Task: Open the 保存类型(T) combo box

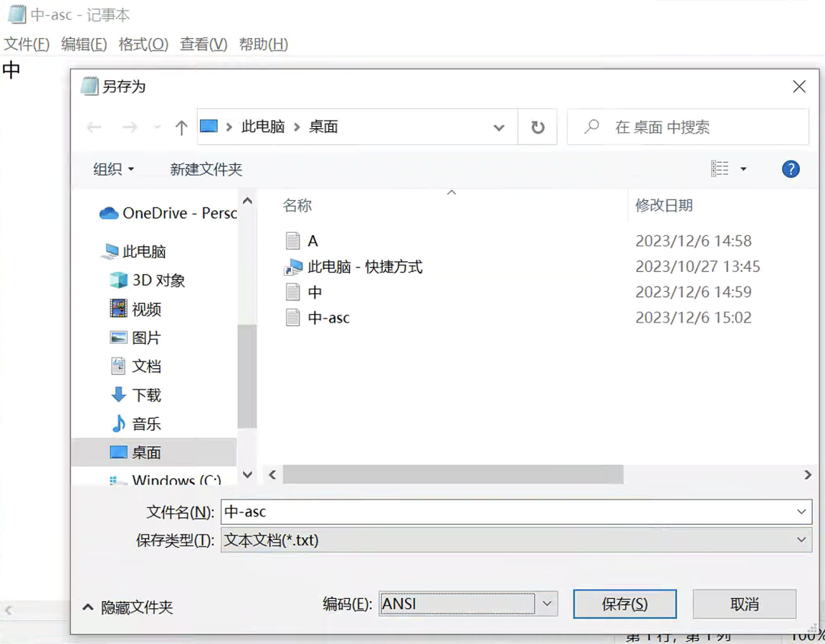Action: point(516,540)
